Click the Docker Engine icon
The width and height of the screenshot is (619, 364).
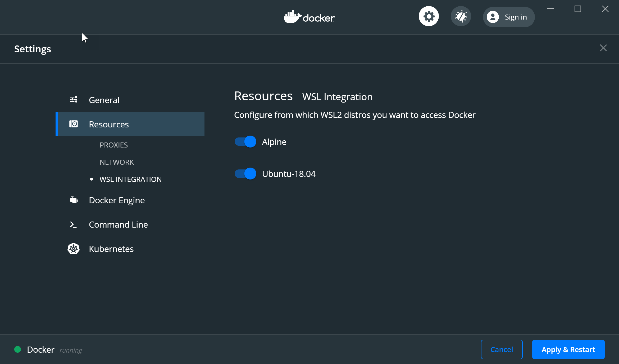(73, 200)
